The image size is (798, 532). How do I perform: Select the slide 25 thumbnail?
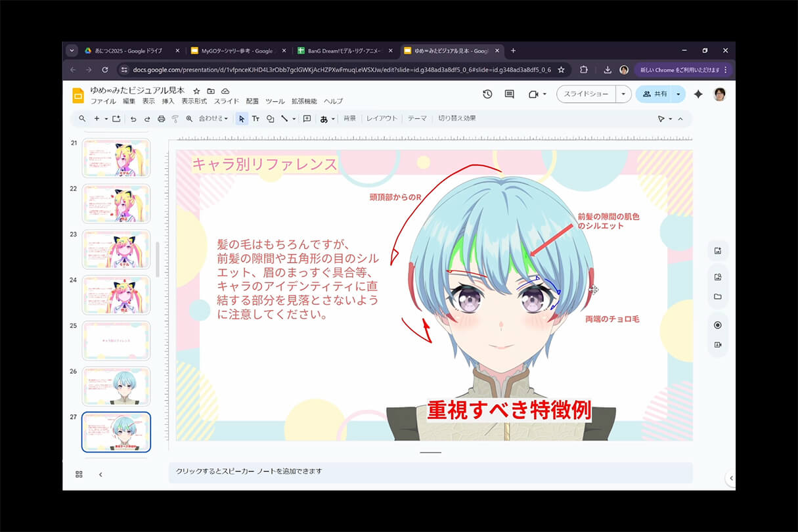pos(116,340)
